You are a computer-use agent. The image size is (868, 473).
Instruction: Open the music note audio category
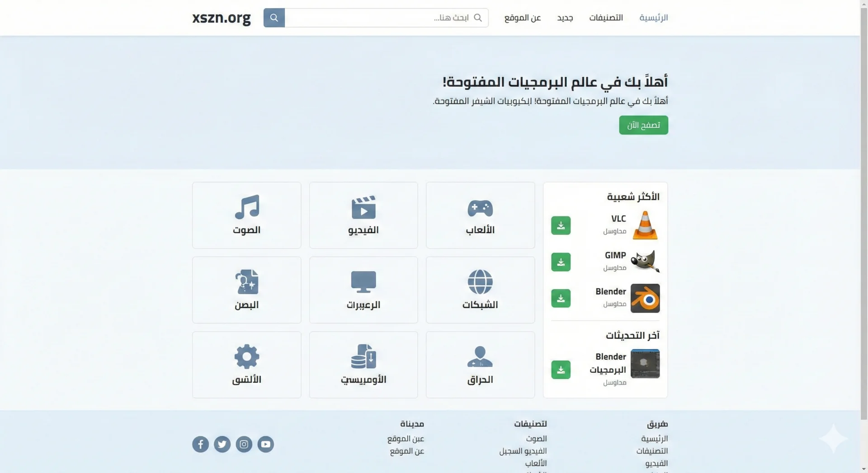point(246,215)
